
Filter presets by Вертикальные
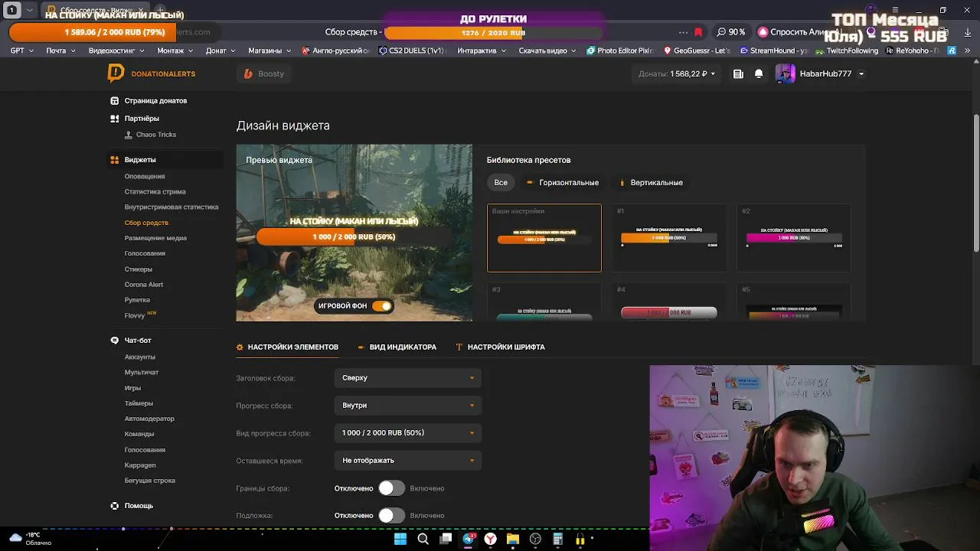(x=652, y=183)
